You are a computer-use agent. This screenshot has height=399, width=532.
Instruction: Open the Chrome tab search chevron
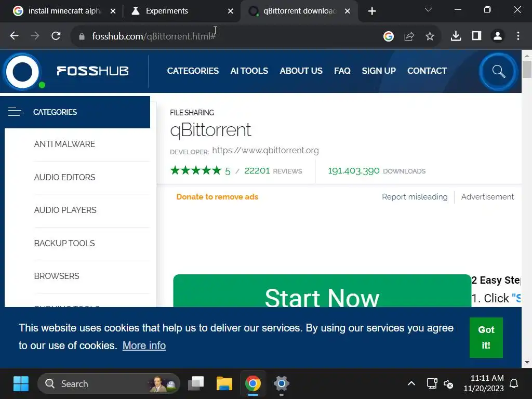tap(428, 10)
